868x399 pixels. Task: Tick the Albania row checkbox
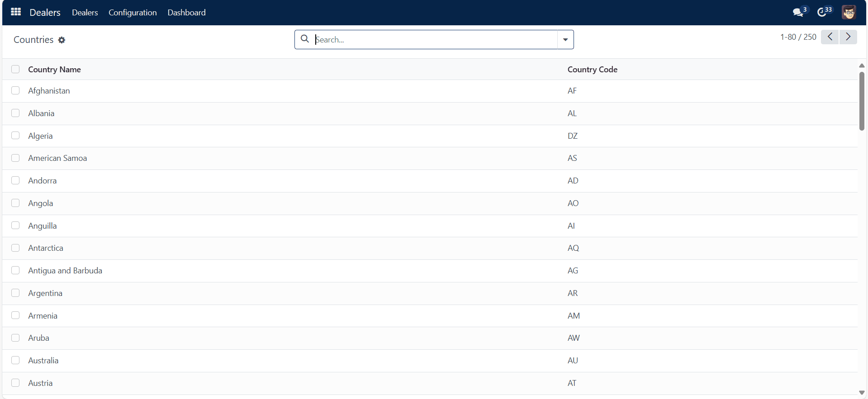pos(15,113)
